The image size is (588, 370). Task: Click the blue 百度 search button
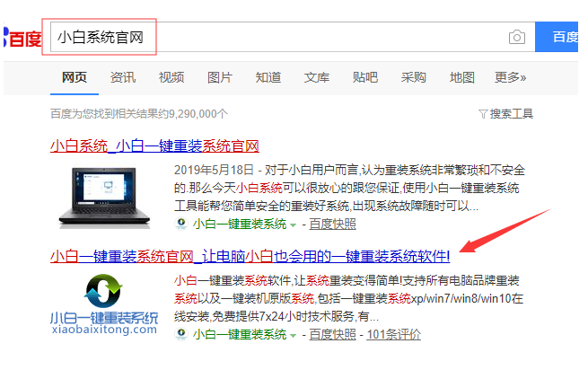[x=557, y=37]
